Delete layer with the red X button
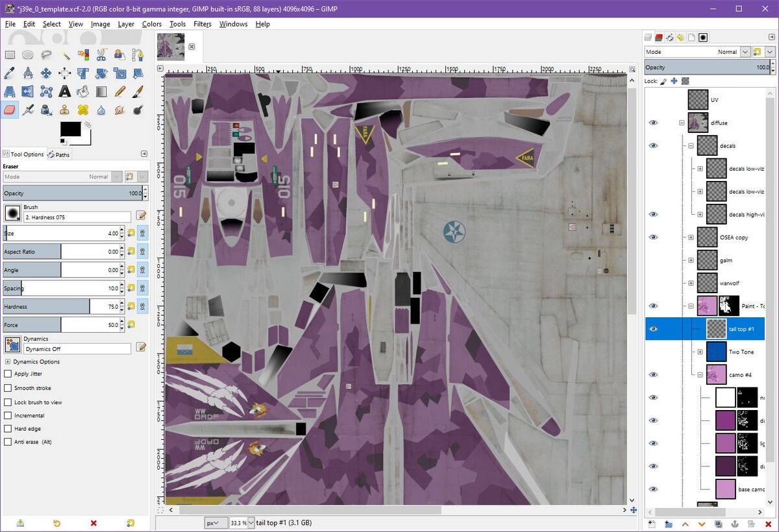779x532 pixels. pos(768,524)
